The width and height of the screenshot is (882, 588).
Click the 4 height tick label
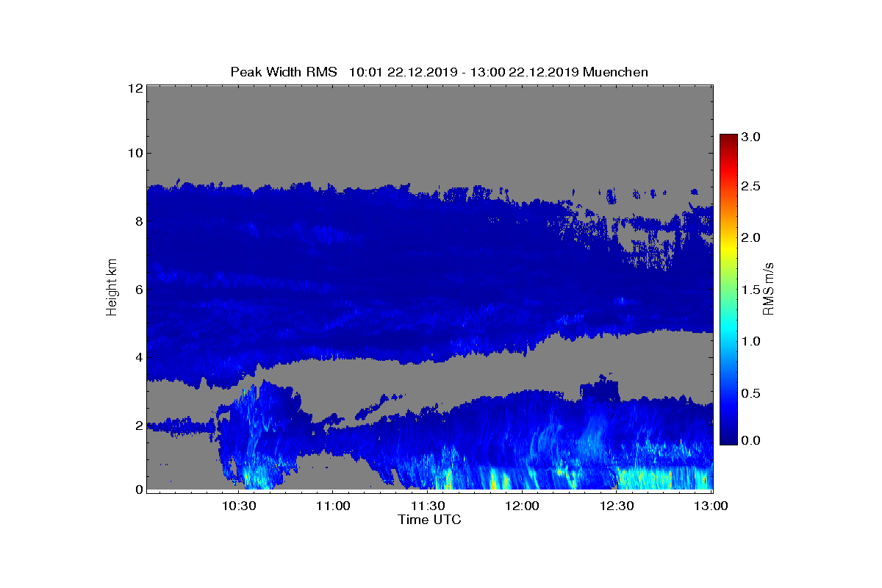(x=137, y=358)
